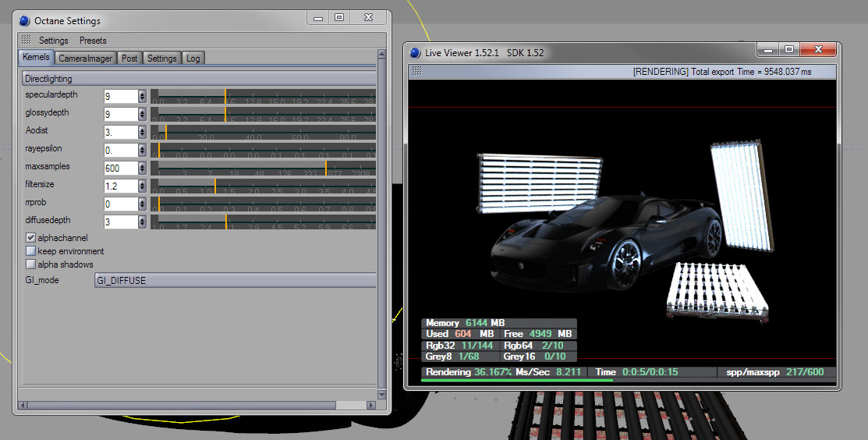Click the glossydepth value field
The width and height of the screenshot is (868, 440).
(121, 114)
